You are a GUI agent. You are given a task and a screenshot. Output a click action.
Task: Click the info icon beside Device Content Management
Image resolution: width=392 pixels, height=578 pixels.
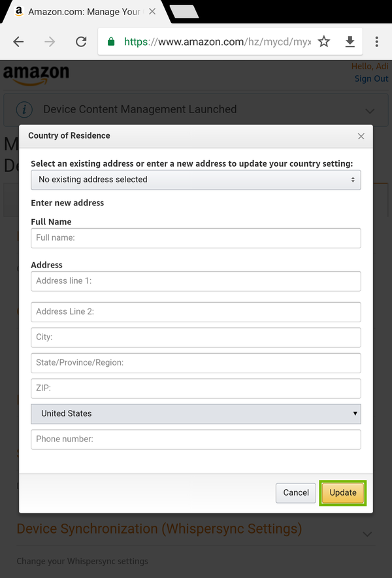(x=25, y=110)
